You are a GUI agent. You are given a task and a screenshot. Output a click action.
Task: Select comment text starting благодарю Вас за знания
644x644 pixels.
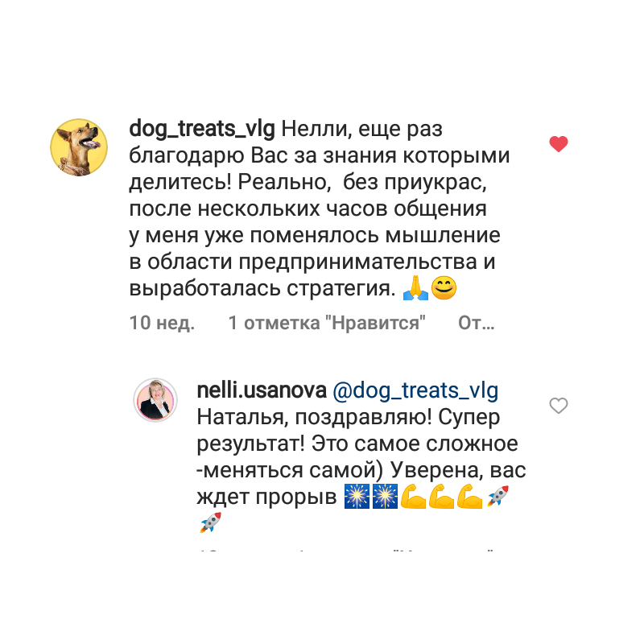[319, 156]
